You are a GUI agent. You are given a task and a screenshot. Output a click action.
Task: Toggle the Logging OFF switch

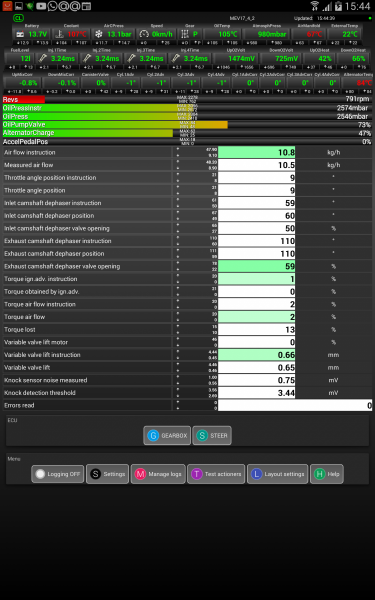[58, 474]
